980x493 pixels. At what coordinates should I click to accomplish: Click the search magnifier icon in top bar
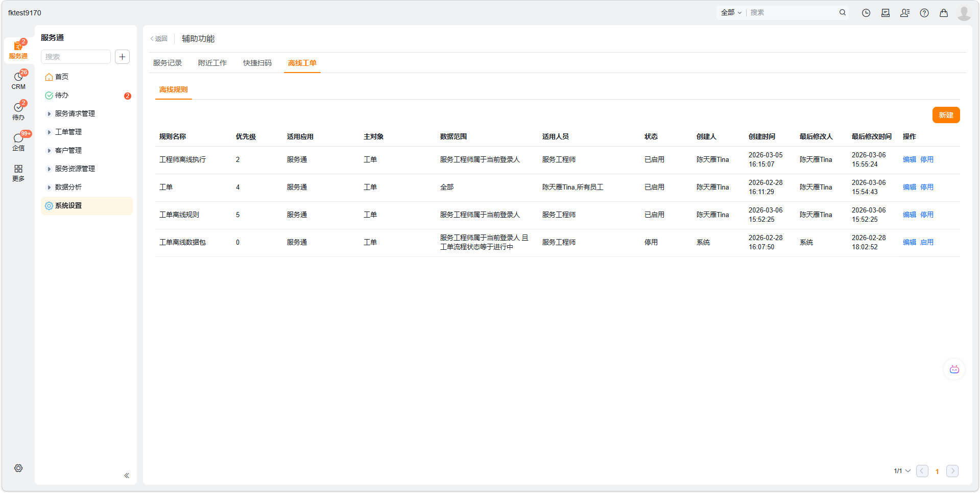coord(843,13)
